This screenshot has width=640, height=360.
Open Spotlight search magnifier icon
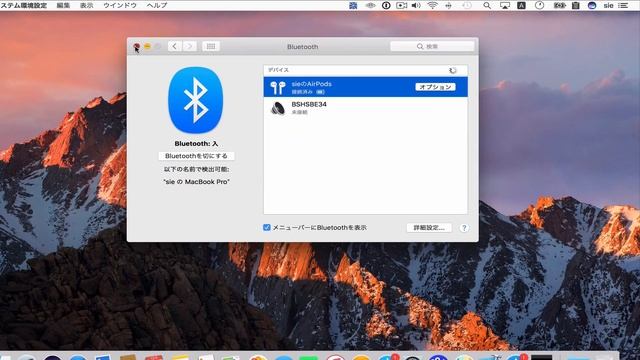487,5
